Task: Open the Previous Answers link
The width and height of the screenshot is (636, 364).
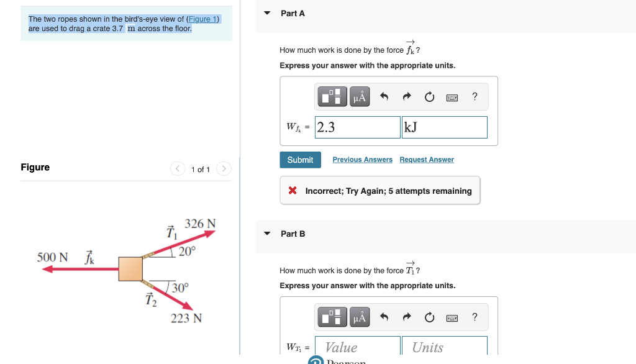Action: pos(363,160)
